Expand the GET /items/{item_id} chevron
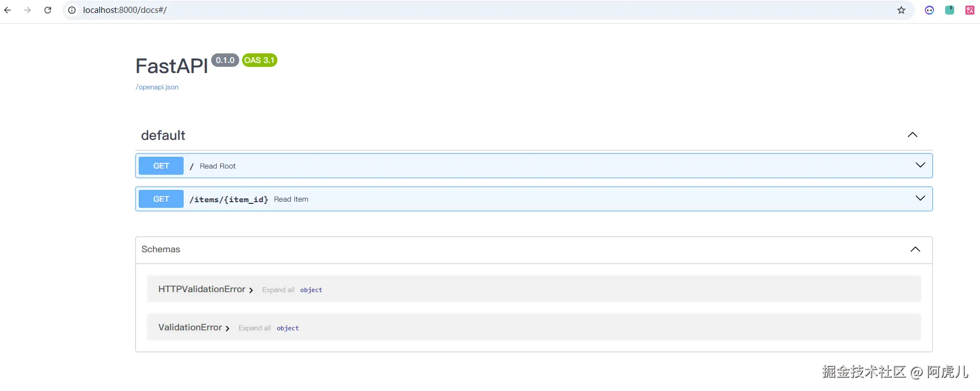This screenshot has height=391, width=980. point(920,198)
